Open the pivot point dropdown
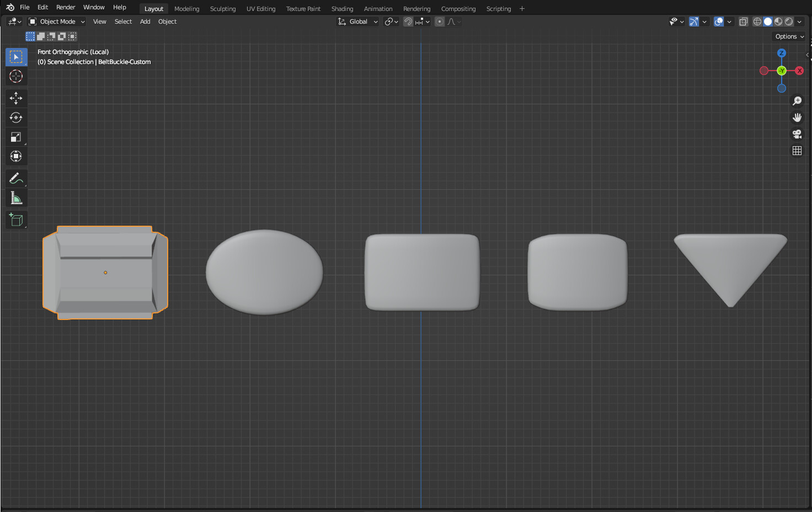 (391, 22)
